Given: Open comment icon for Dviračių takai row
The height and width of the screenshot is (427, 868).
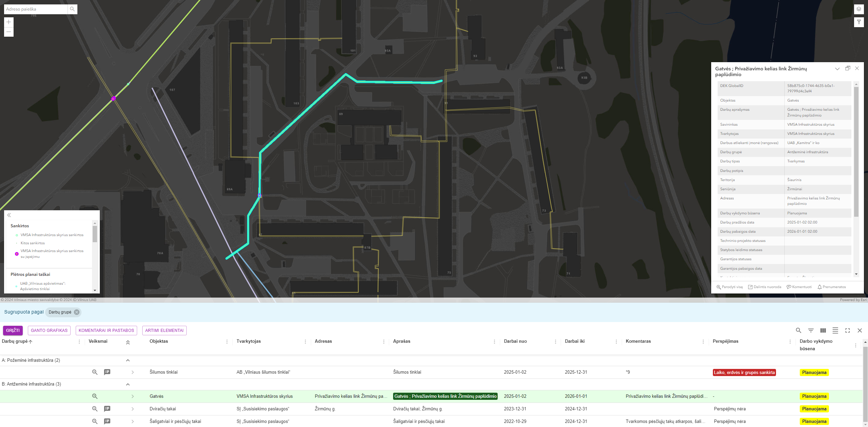Looking at the screenshot, I should tap(107, 409).
